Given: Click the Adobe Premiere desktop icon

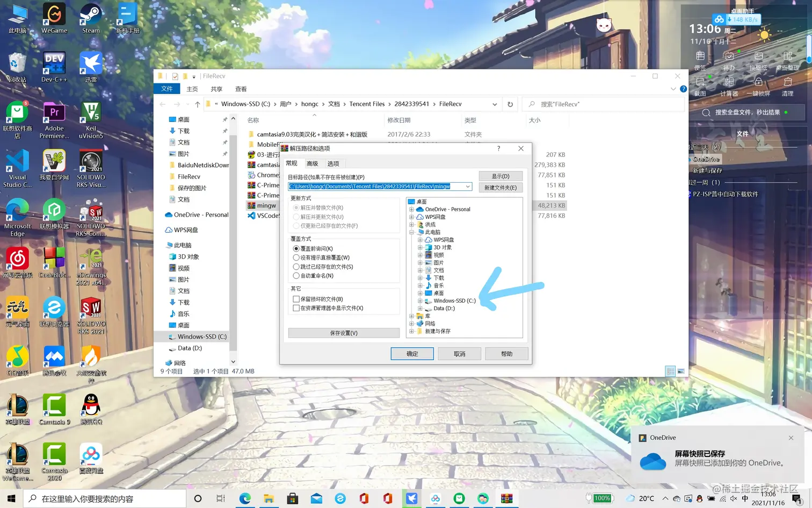Looking at the screenshot, I should [54, 120].
